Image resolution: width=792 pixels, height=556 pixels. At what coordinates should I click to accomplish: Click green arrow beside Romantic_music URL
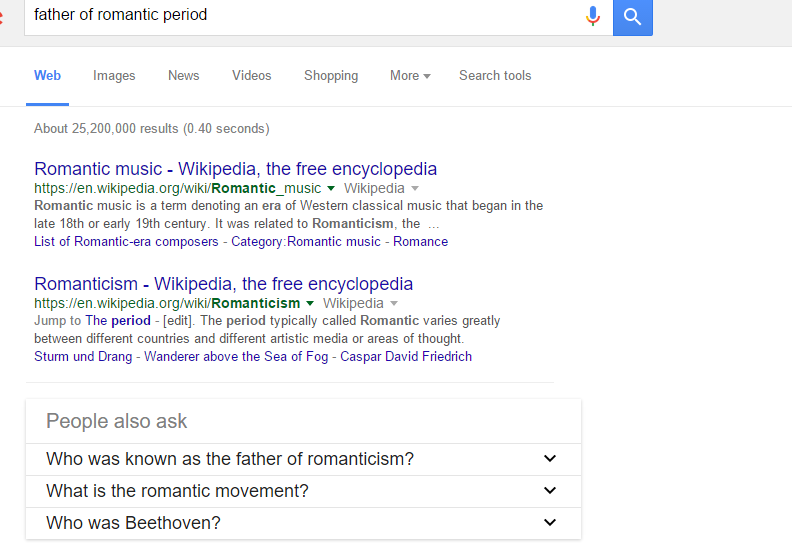click(x=331, y=189)
